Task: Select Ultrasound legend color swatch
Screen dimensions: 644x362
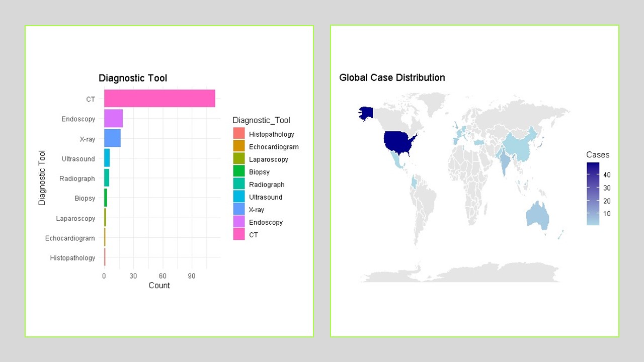Action: click(x=239, y=197)
